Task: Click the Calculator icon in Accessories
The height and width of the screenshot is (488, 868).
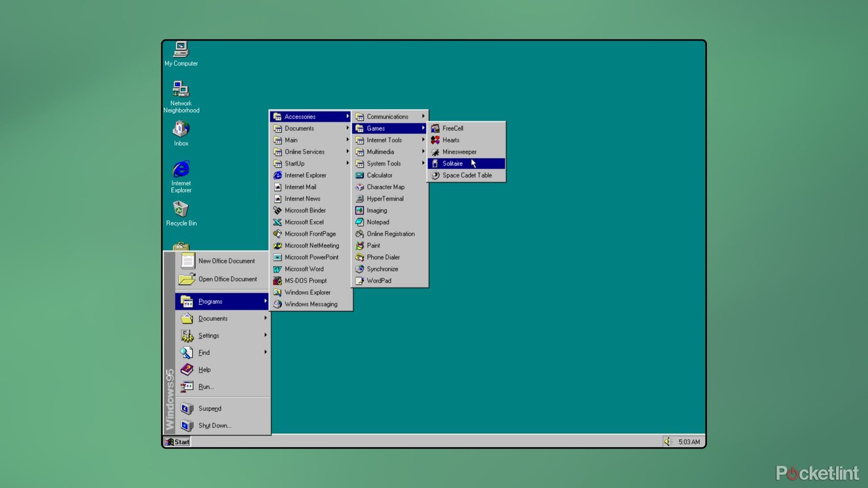Action: 359,175
